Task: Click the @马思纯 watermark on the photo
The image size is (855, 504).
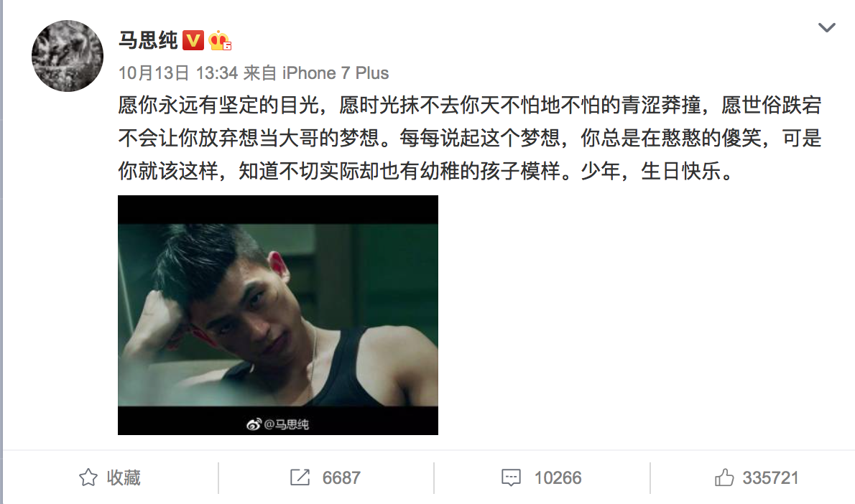Action: 286,424
